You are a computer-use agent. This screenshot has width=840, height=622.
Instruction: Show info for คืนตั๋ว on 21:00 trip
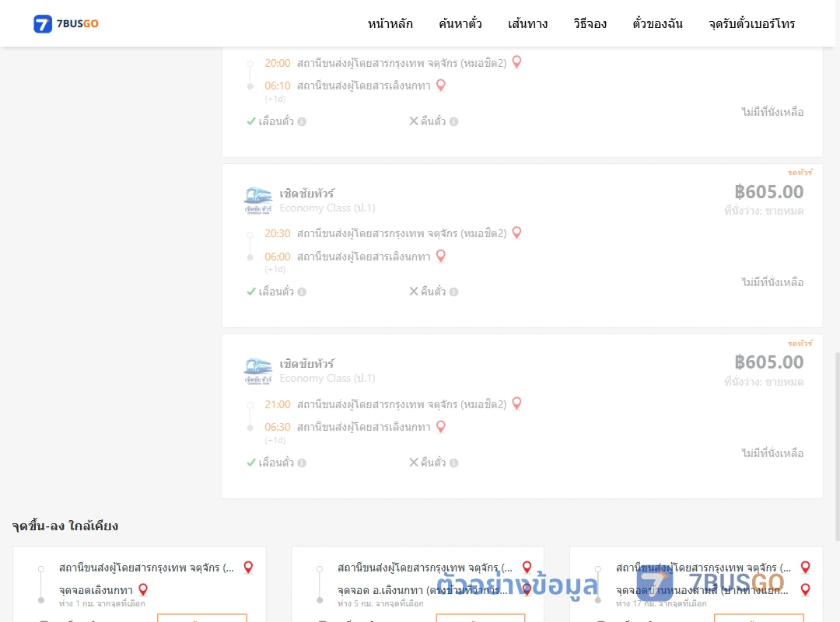point(453,463)
